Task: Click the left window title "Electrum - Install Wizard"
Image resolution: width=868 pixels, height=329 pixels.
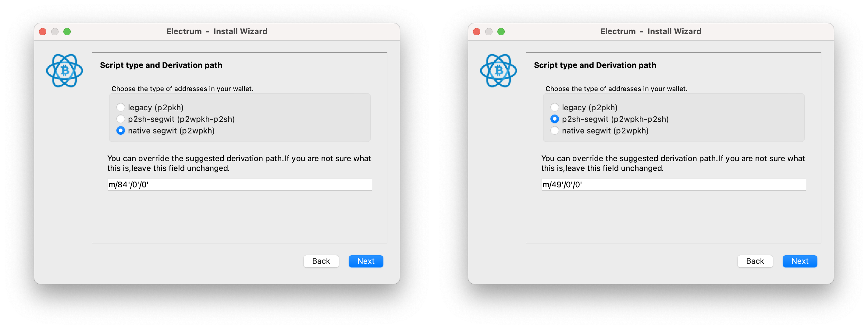Action: click(217, 31)
